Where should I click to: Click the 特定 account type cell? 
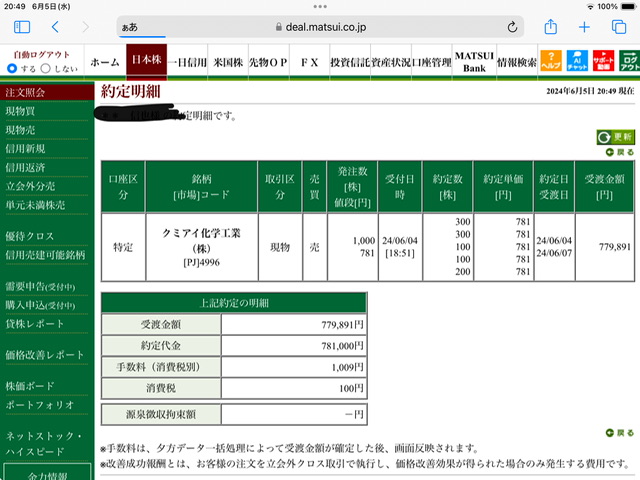pyautogui.click(x=123, y=247)
